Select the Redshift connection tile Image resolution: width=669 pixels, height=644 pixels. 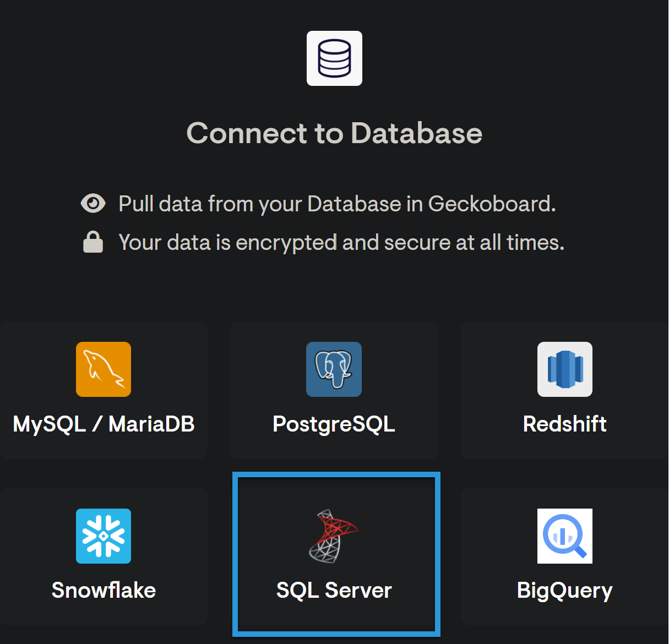(564, 390)
